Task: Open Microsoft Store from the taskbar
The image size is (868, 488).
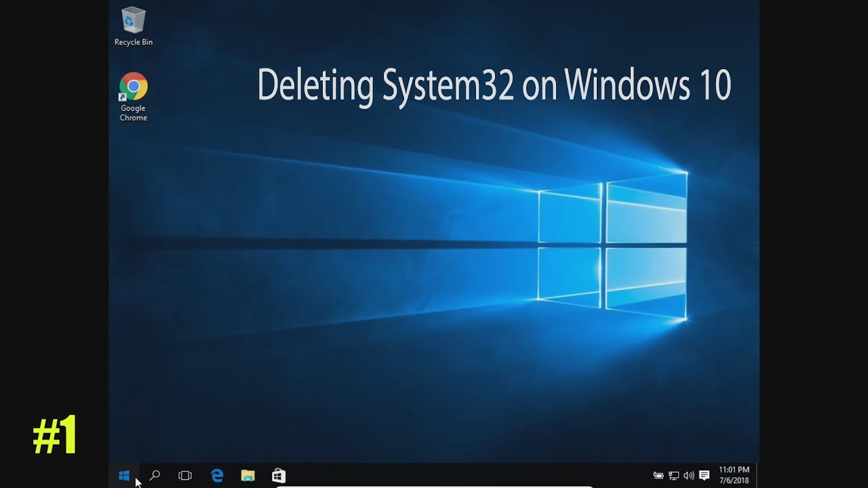Action: (x=279, y=476)
